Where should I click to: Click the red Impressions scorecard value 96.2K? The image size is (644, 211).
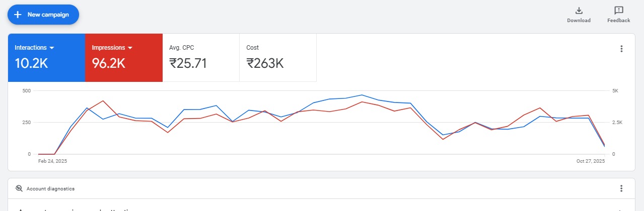(x=108, y=63)
